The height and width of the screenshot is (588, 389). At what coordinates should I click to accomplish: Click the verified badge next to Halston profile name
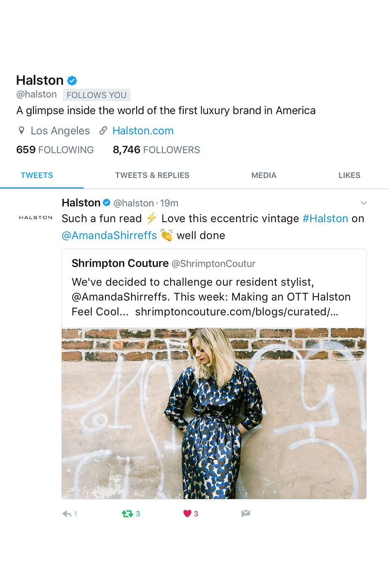pyautogui.click(x=72, y=80)
